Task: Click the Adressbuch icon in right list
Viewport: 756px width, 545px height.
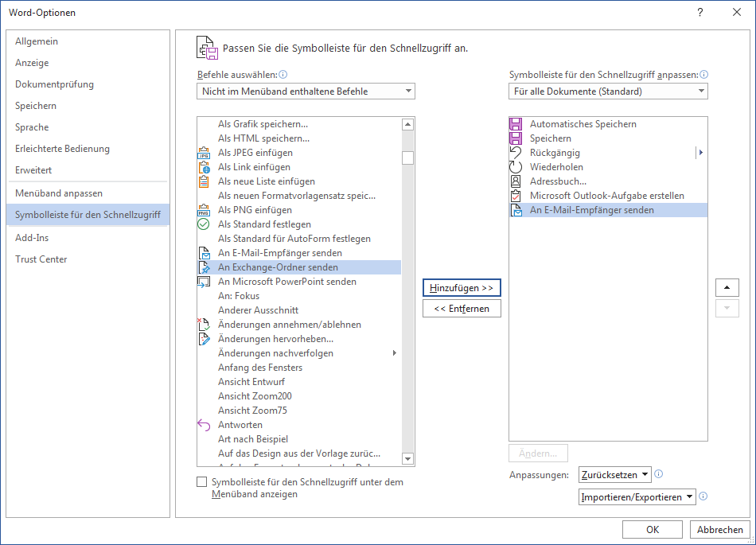Action: click(516, 181)
